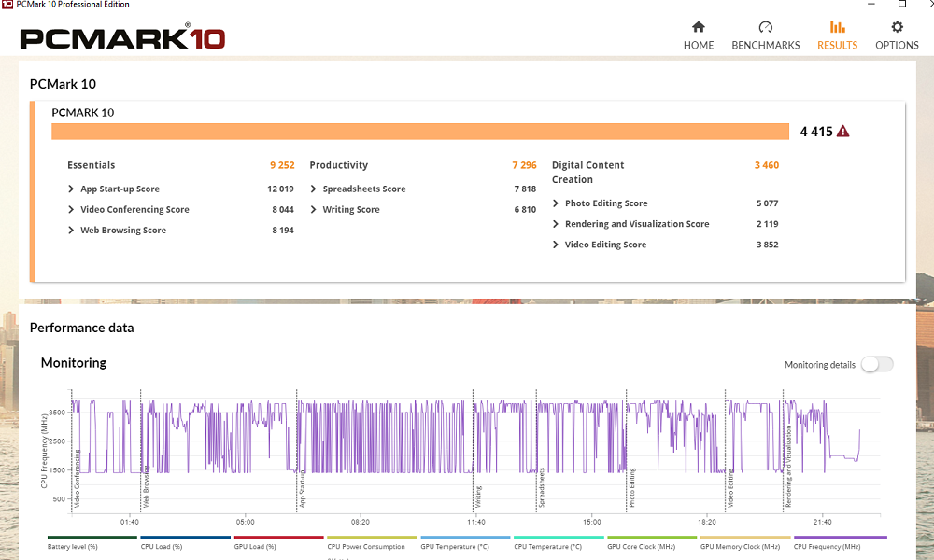
Task: Click the Web Browsing chart marker
Action: coord(147,486)
